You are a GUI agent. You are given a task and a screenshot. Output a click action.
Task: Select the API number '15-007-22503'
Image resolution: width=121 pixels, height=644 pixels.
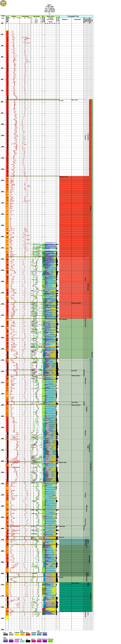49,7
